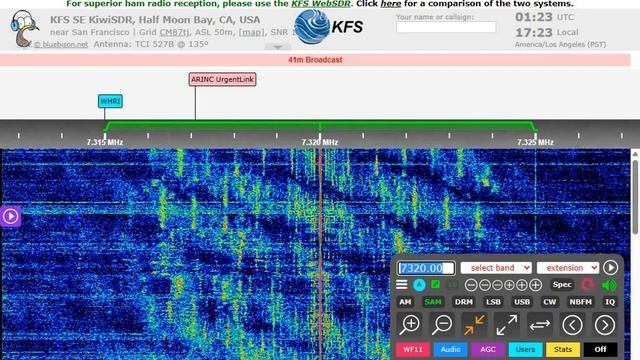Click the red record circle icon

point(588,284)
